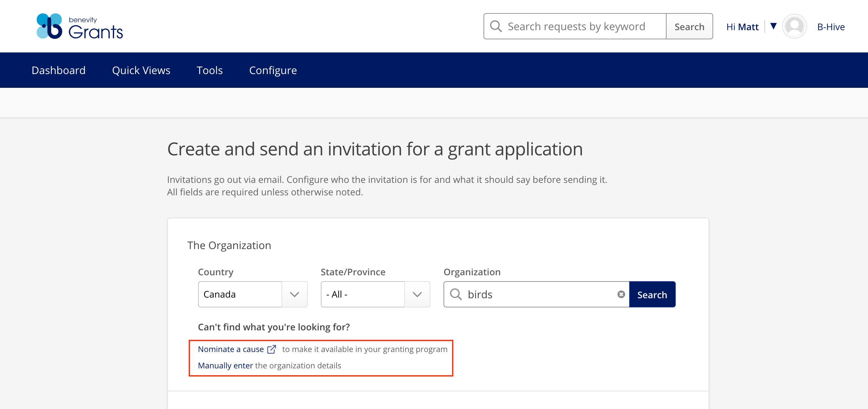Image resolution: width=868 pixels, height=409 pixels.
Task: Click the magnifier icon in top keyword search
Action: [496, 26]
